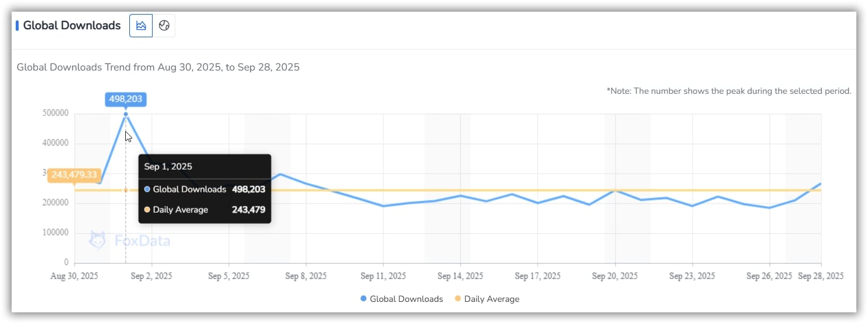Toggle the Global Downloads legend series
868x324 pixels.
coord(401,299)
